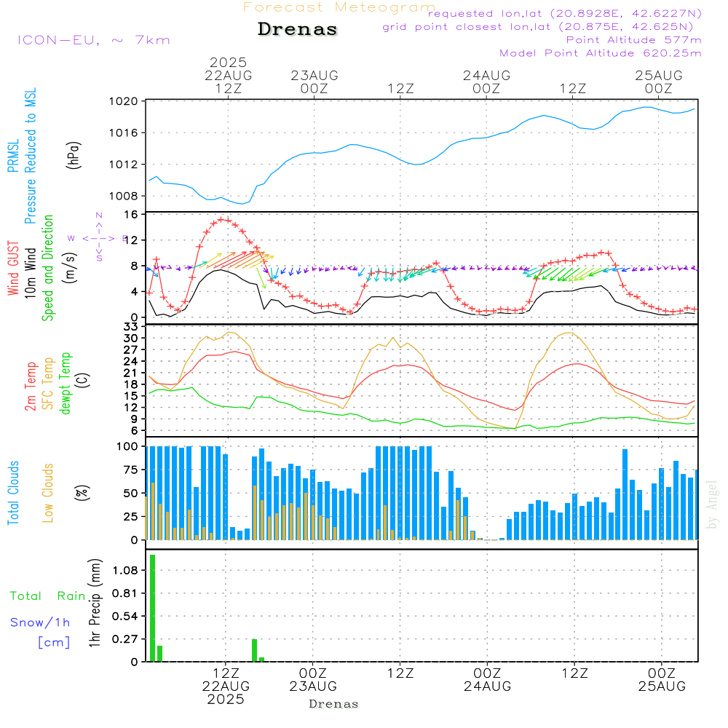Click the bottom axis "00Z 24AUG" label
The width and height of the screenshot is (728, 728).
coord(488,680)
